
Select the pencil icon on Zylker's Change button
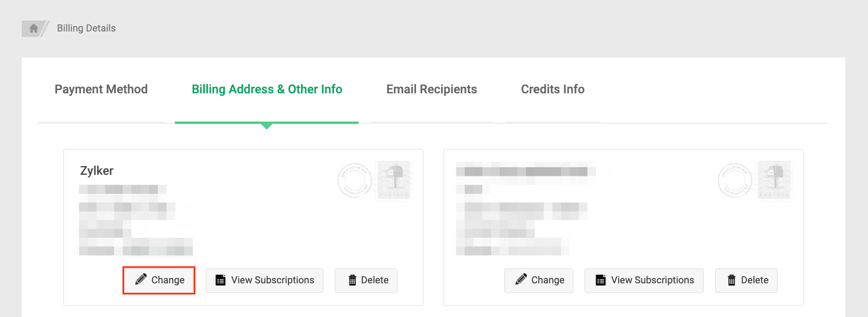pos(142,280)
